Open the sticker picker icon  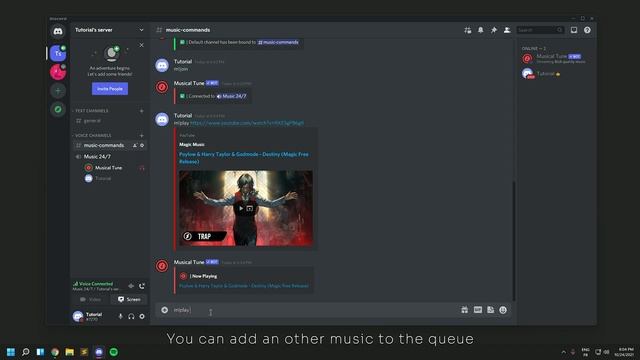(490, 310)
